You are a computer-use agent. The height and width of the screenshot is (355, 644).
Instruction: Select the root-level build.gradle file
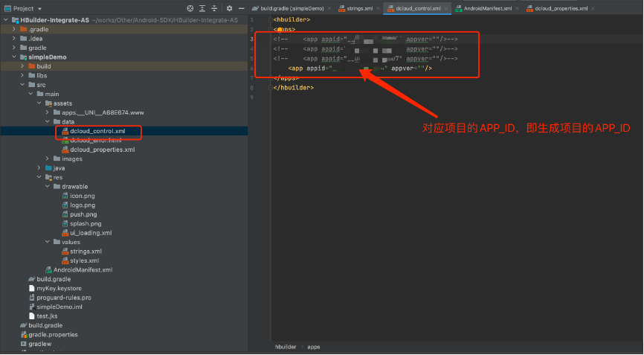coord(45,325)
